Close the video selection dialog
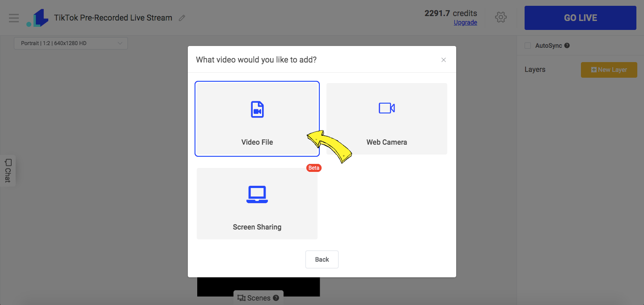This screenshot has width=644, height=305. [443, 59]
